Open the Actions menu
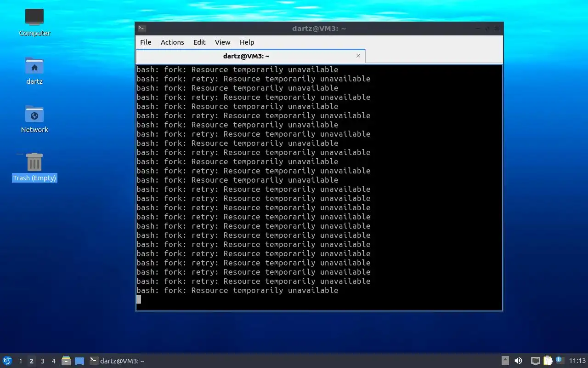588x368 pixels. [x=172, y=42]
